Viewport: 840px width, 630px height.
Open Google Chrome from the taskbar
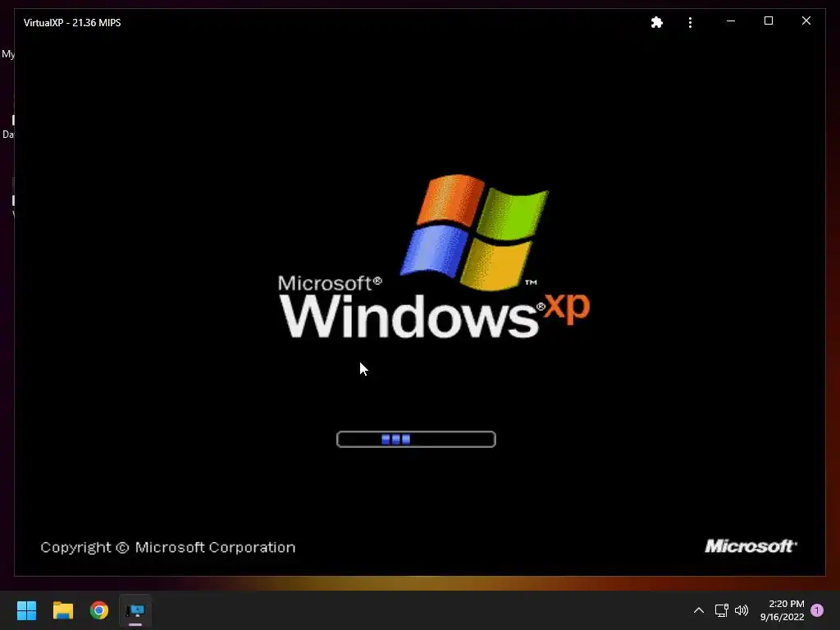[x=99, y=610]
